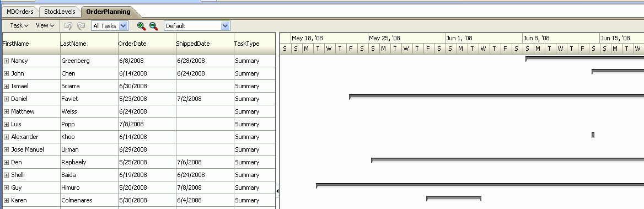644x209 pixels.
Task: Expand the Ismael Sciarra row
Action: pos(6,86)
